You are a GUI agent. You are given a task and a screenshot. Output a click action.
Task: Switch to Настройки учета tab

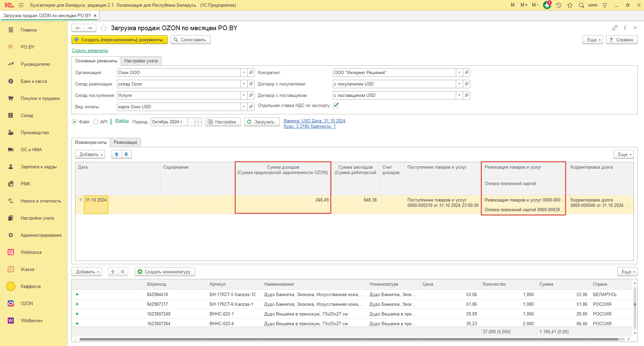(141, 61)
